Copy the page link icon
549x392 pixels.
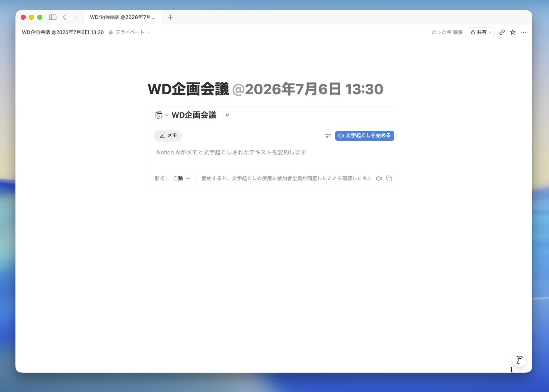pyautogui.click(x=502, y=32)
